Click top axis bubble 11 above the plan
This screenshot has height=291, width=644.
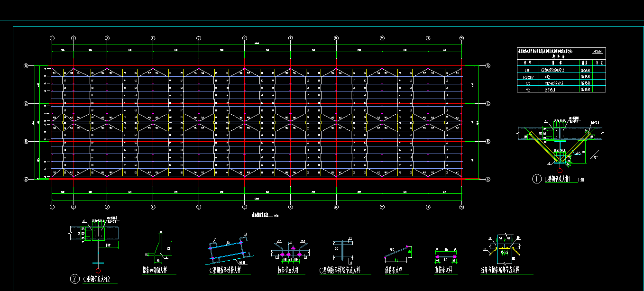[x=461, y=38]
